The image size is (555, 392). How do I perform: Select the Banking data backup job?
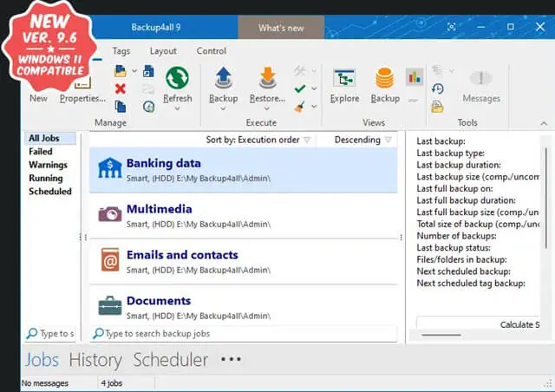point(243,170)
